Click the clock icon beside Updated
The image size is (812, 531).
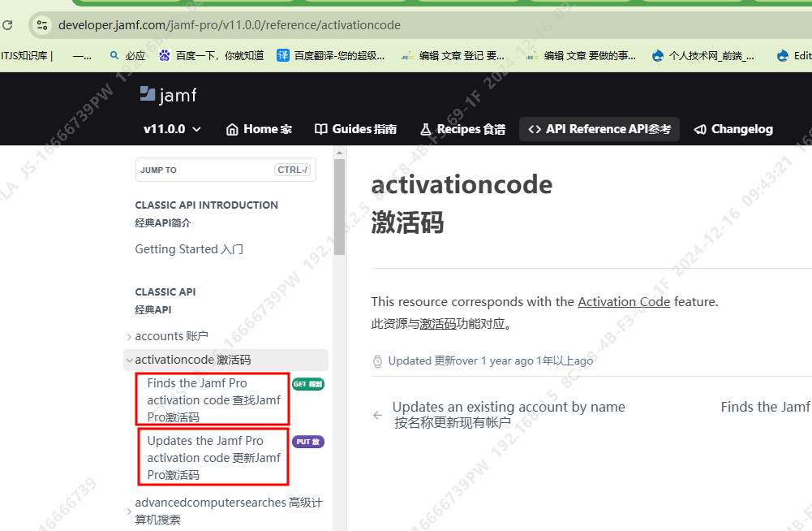(377, 361)
